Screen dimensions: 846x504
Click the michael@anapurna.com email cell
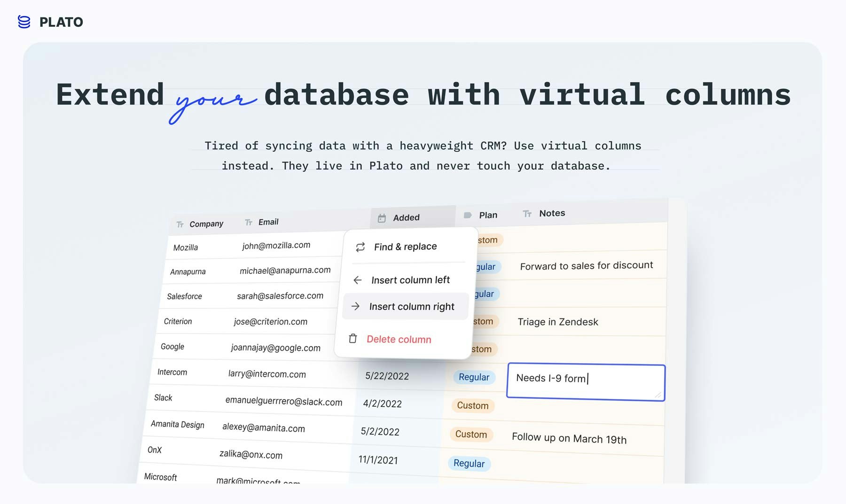click(x=285, y=271)
